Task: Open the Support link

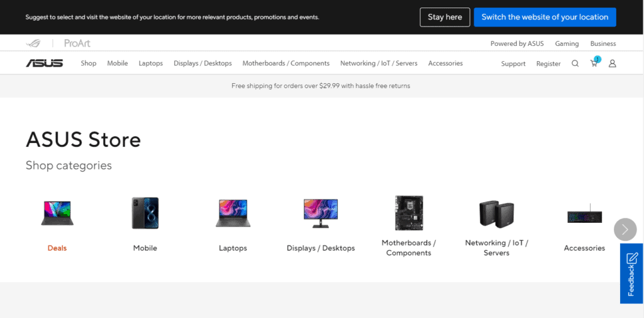Action: coord(513,64)
